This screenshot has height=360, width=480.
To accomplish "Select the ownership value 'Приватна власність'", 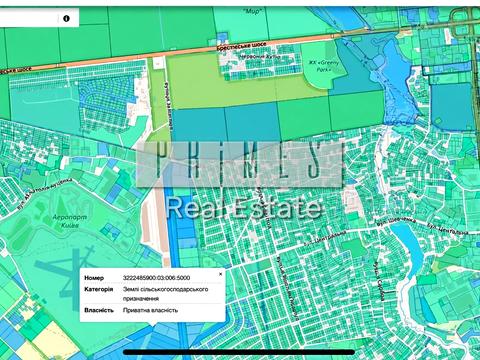I will [150, 310].
